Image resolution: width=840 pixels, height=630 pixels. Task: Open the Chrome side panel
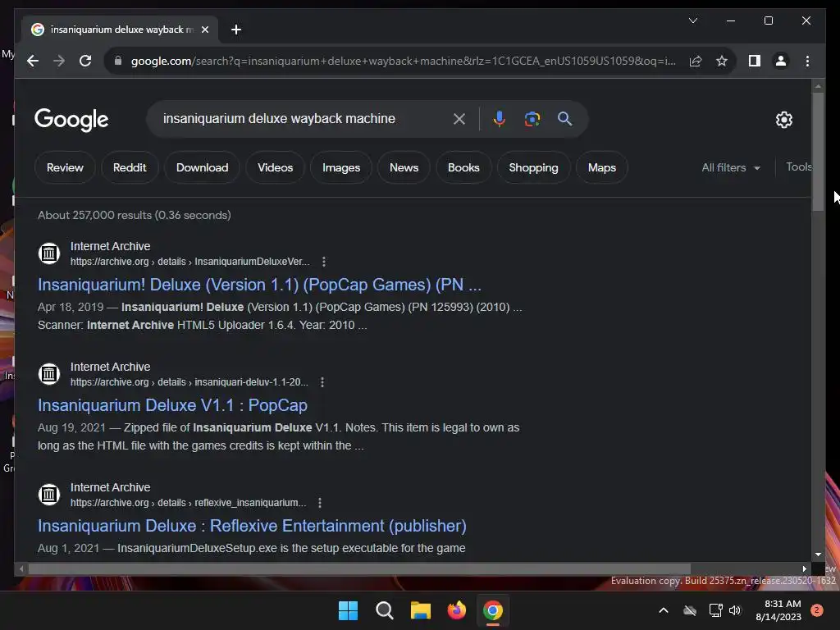point(755,61)
